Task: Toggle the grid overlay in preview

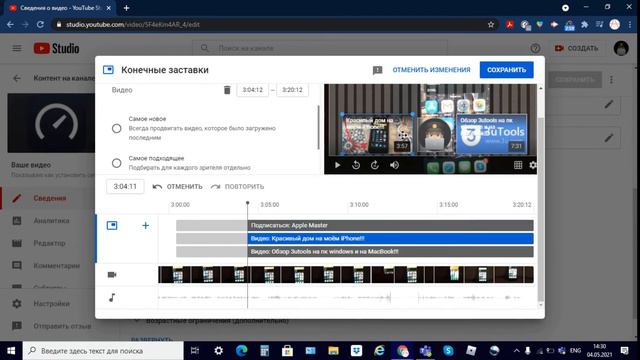Action: pyautogui.click(x=518, y=165)
